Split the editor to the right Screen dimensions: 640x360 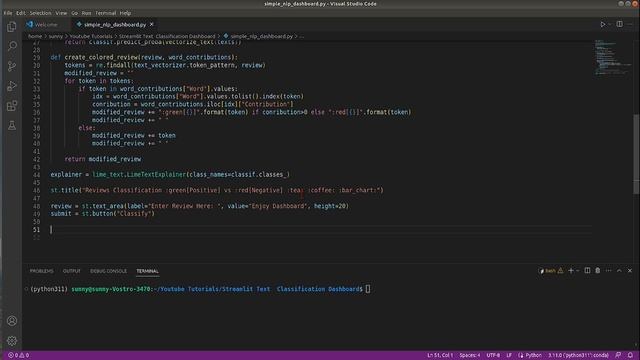(x=620, y=24)
